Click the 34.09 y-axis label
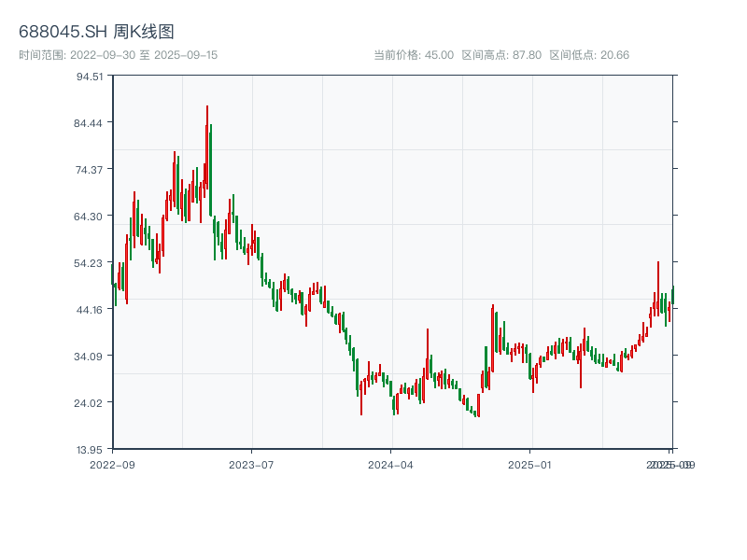Image resolution: width=747 pixels, height=560 pixels. coord(88,357)
